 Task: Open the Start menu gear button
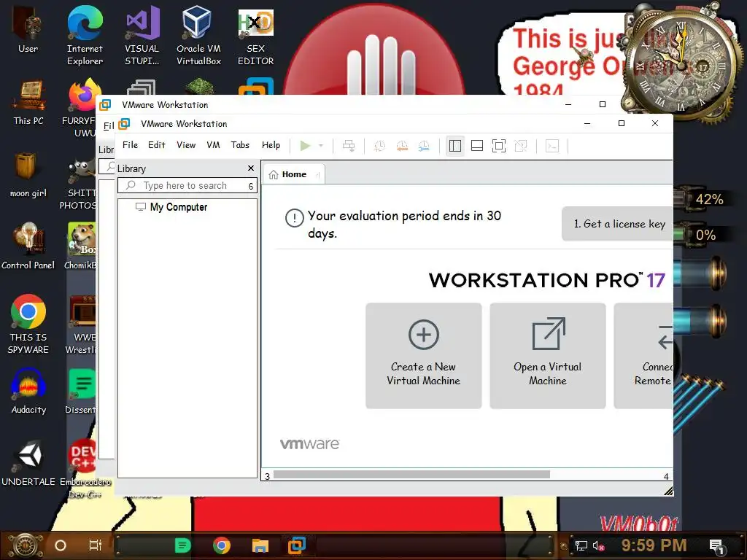click(26, 545)
